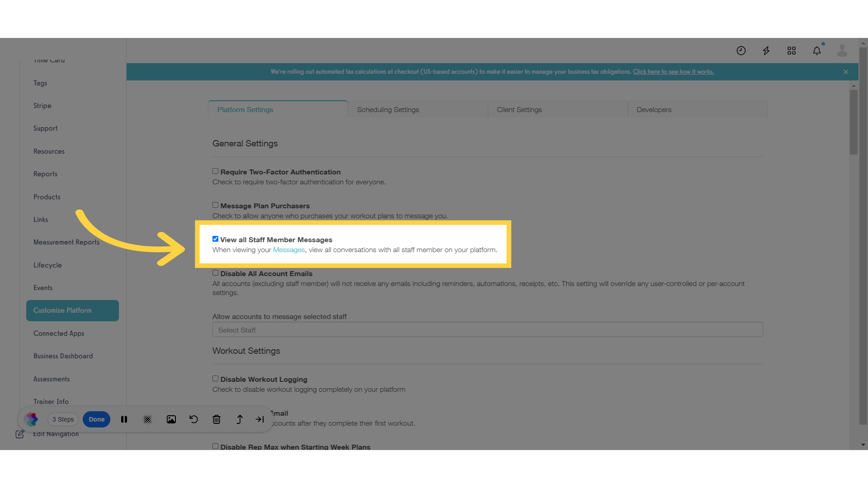Select Staff from Allow accounts dropdown

coord(487,329)
